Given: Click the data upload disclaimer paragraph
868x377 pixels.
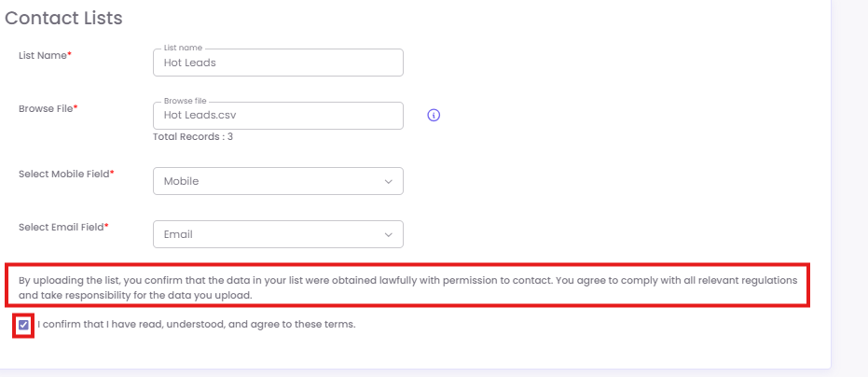Looking at the screenshot, I should point(407,287).
